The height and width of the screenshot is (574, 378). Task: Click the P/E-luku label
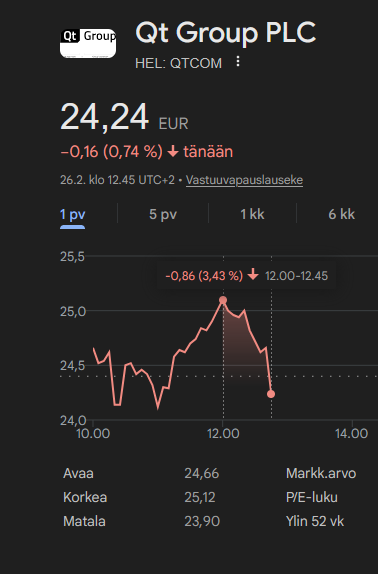(312, 497)
